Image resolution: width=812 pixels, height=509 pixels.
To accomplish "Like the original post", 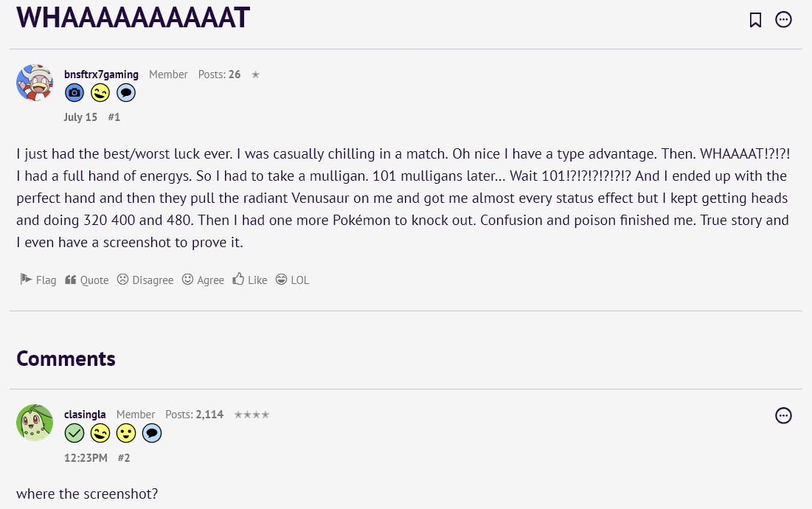I will tap(250, 280).
